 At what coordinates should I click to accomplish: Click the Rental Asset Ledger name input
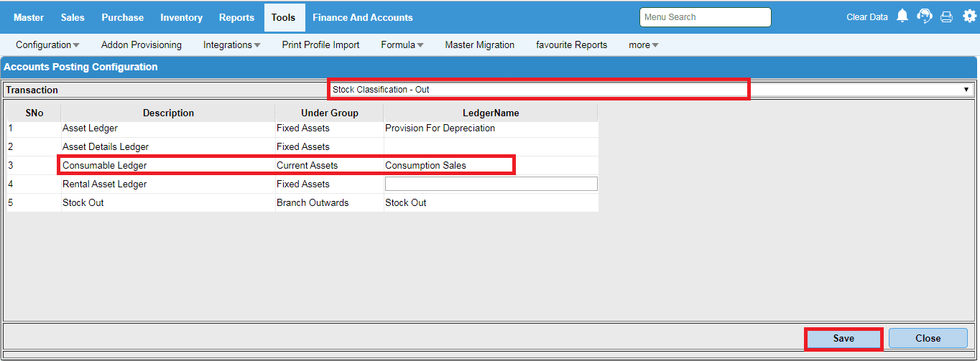coord(491,184)
